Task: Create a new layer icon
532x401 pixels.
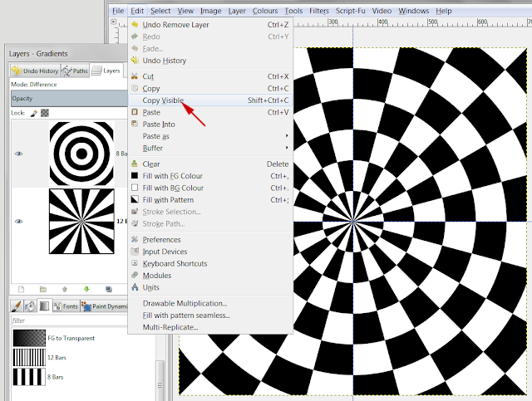Action: (22, 290)
